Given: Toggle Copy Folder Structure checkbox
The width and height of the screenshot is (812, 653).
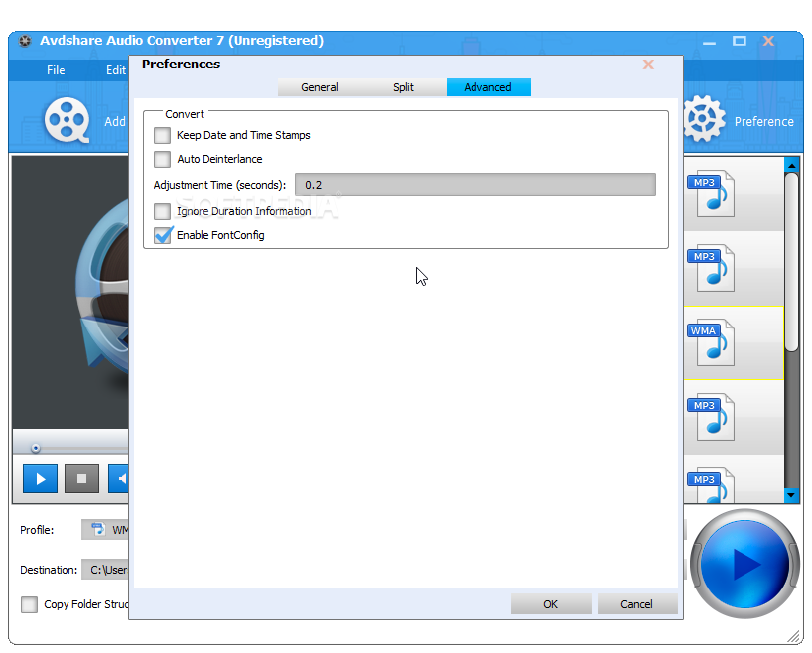Looking at the screenshot, I should point(29,604).
